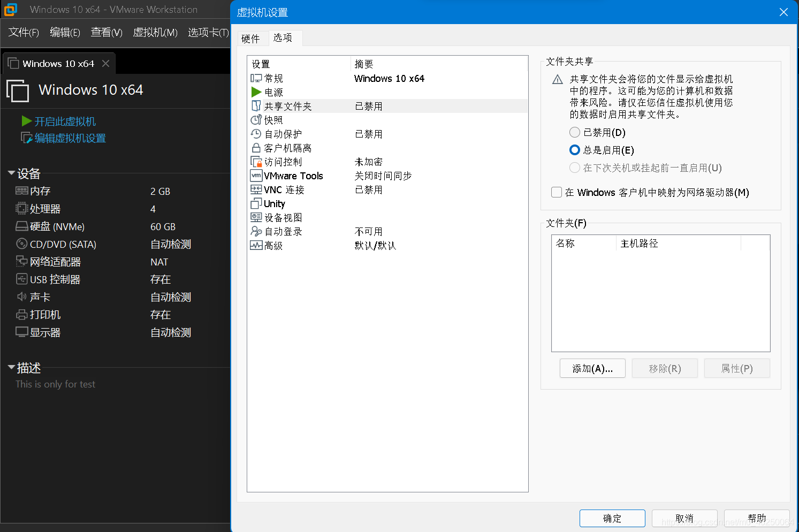Click the 主机路径 column header
Viewport: 799px width, 532px height.
679,244
